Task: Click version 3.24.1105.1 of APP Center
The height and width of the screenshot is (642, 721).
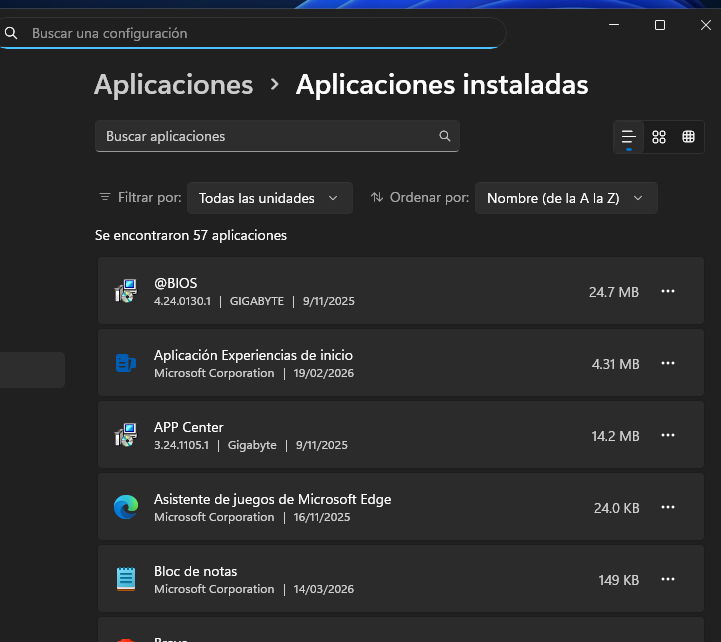Action: click(x=181, y=445)
